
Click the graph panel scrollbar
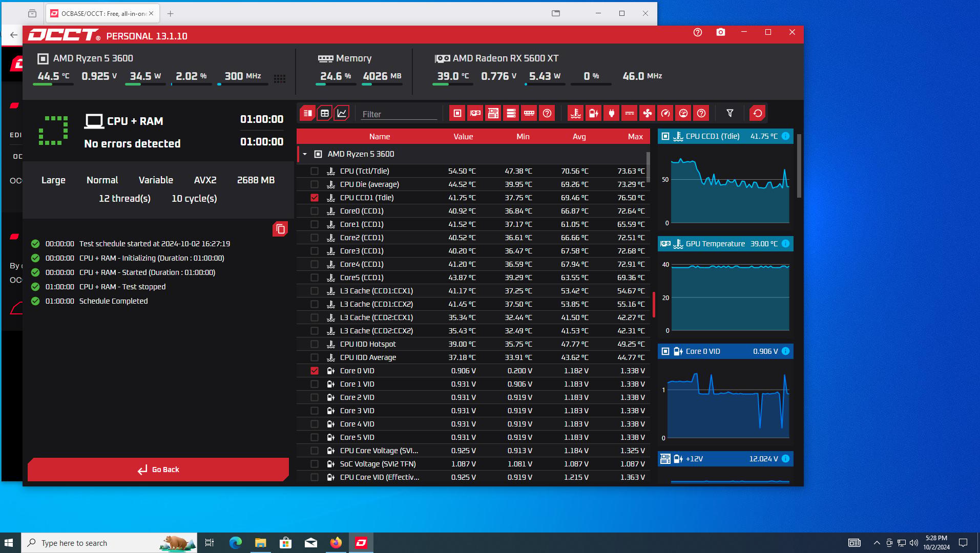[799, 166]
